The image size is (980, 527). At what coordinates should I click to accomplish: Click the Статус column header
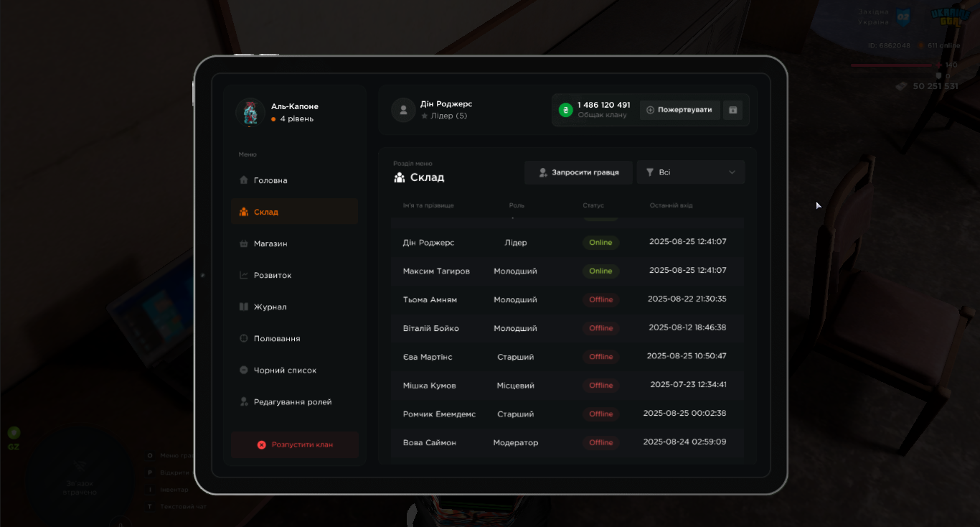593,205
